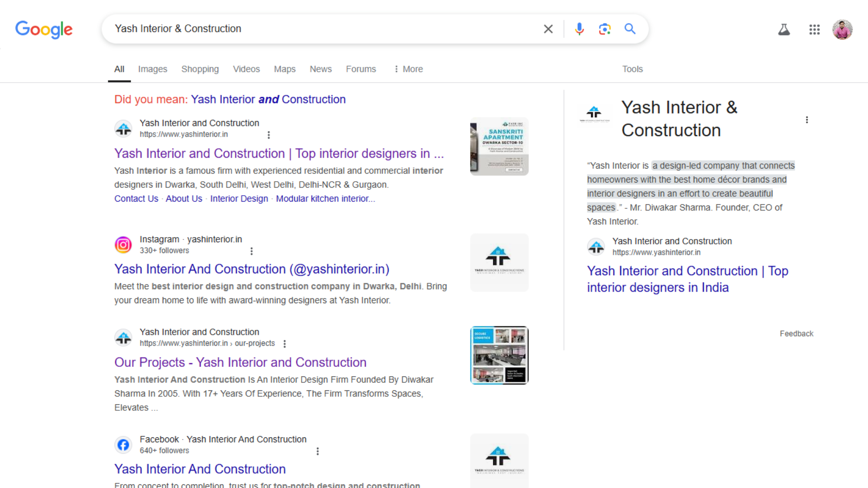Switch to the Shopping tab
This screenshot has width=868, height=488.
click(200, 69)
